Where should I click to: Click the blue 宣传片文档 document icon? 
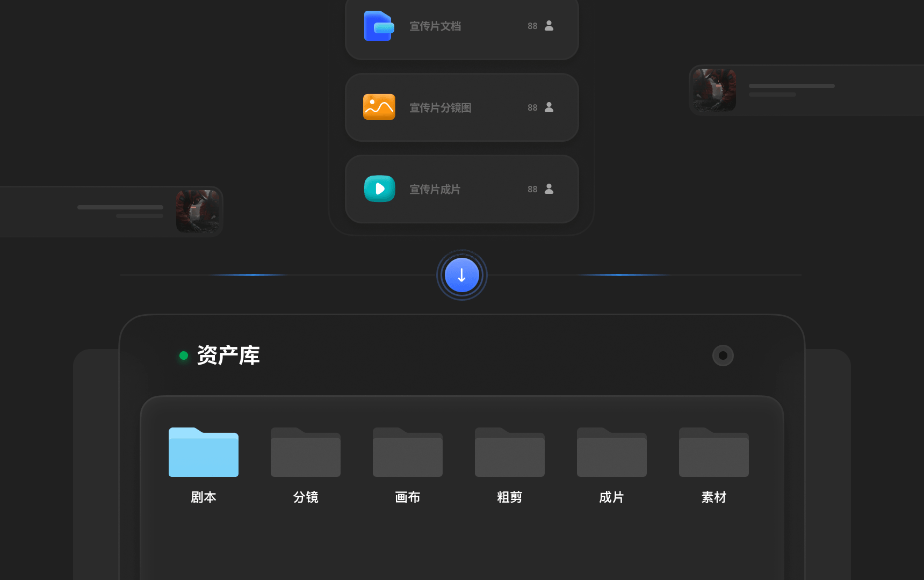click(x=379, y=26)
